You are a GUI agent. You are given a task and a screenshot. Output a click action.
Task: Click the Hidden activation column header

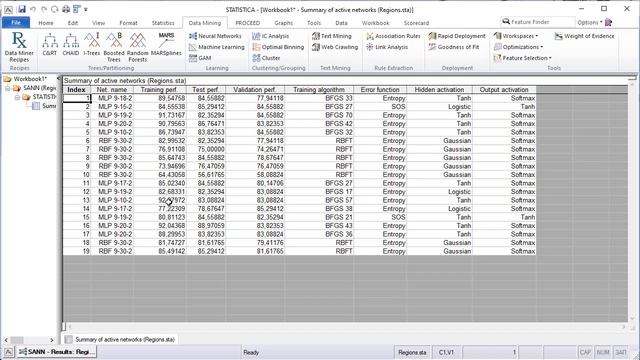[439, 89]
